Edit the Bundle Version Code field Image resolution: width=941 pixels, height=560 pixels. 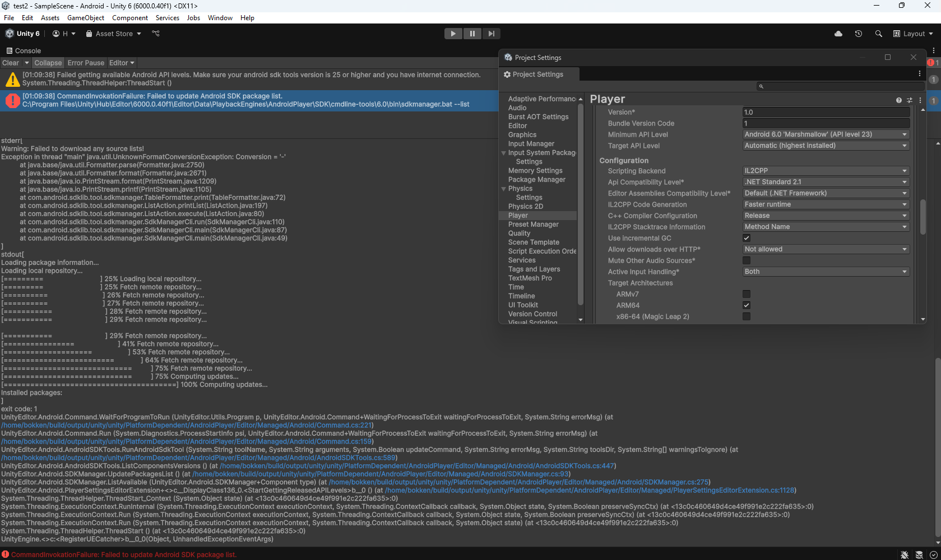pos(826,123)
